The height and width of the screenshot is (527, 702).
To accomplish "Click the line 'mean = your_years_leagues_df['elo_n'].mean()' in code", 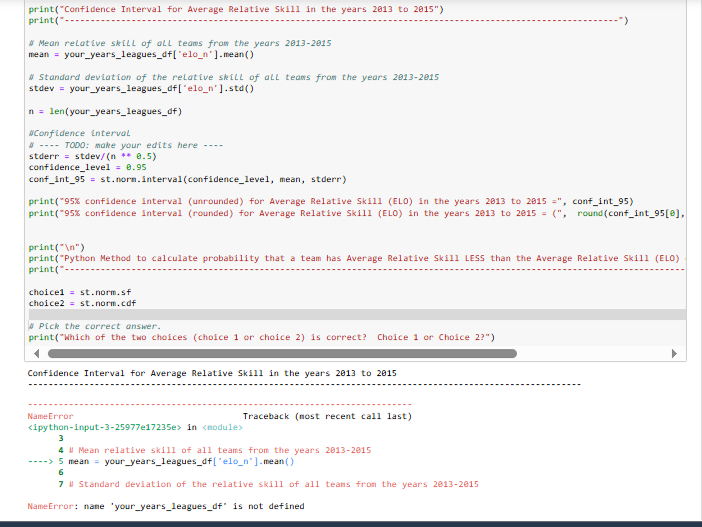I will (141, 55).
